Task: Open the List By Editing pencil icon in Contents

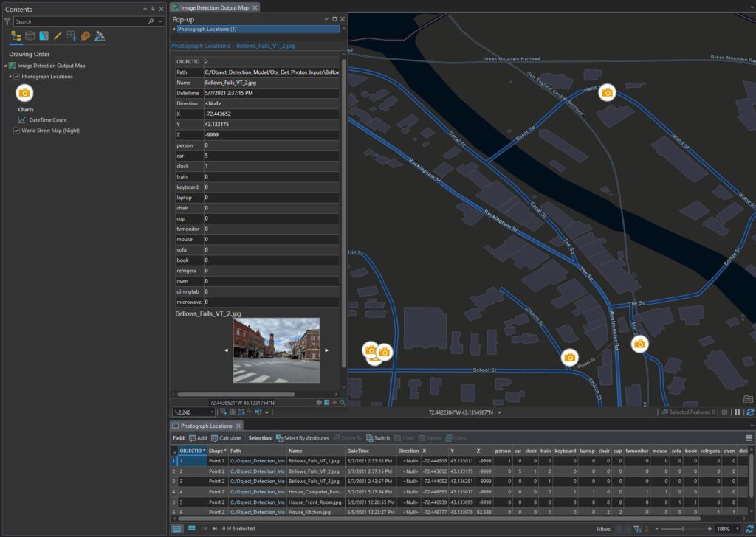Action: pyautogui.click(x=58, y=35)
